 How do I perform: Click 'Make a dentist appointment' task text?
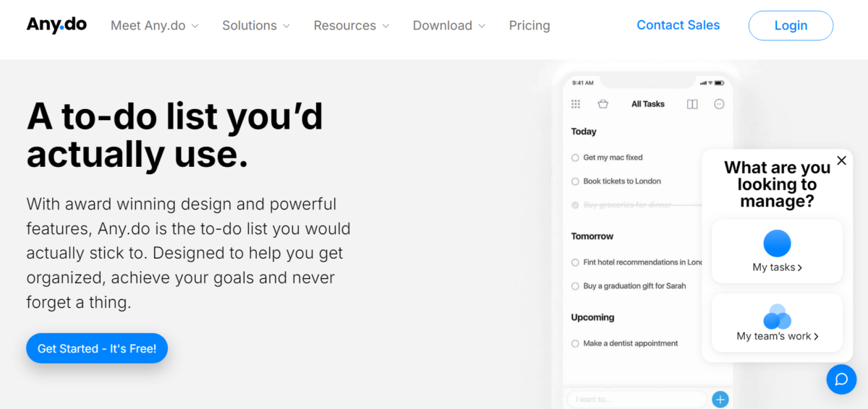[631, 344]
